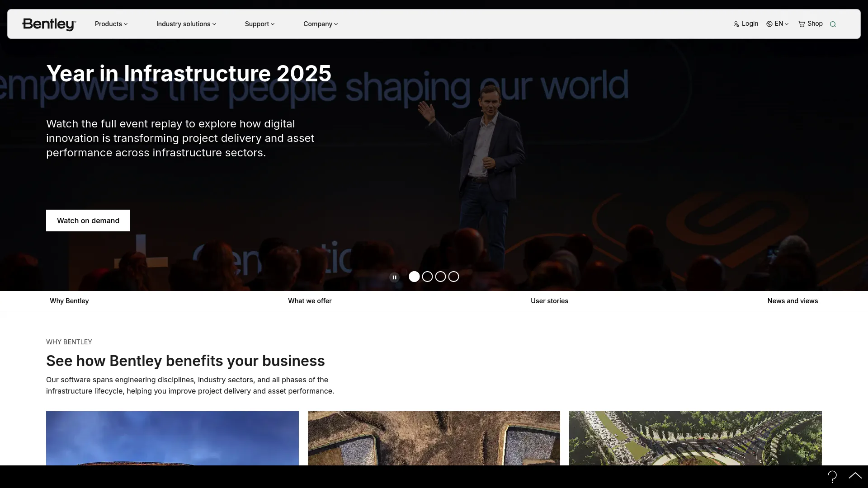Expand the Industry solutions menu
Viewport: 868px width, 488px height.
(x=186, y=24)
